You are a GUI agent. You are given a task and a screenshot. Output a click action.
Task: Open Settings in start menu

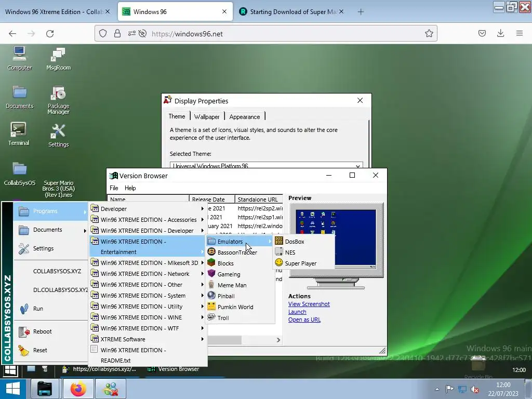click(50, 248)
